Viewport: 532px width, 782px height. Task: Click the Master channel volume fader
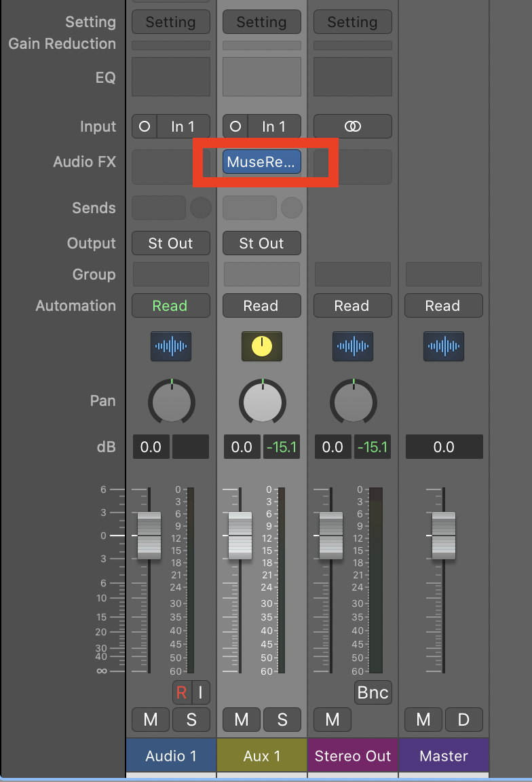click(x=443, y=536)
